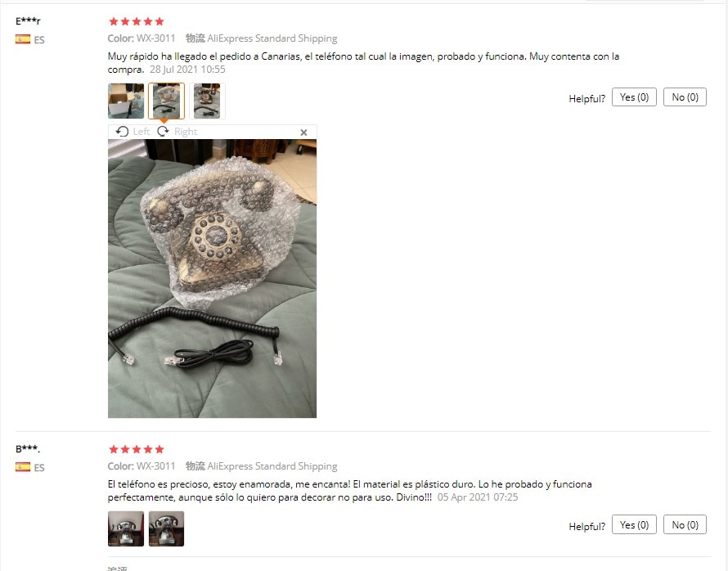Mark B***.'s review helpful with Yes (0)
This screenshot has width=728, height=571.
click(x=634, y=524)
